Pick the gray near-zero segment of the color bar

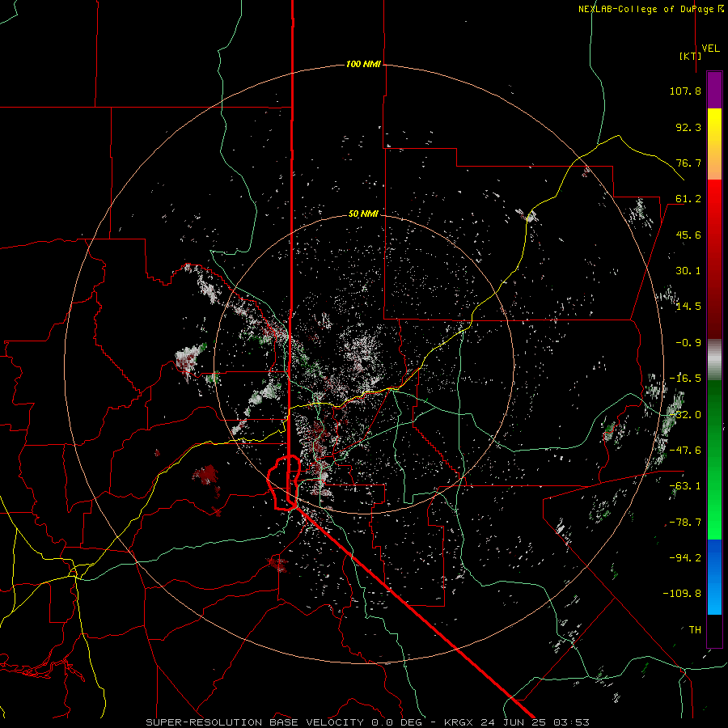click(x=714, y=360)
